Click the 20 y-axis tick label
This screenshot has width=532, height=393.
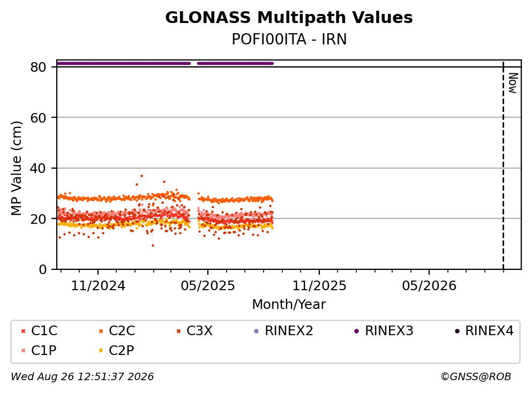coord(38,218)
